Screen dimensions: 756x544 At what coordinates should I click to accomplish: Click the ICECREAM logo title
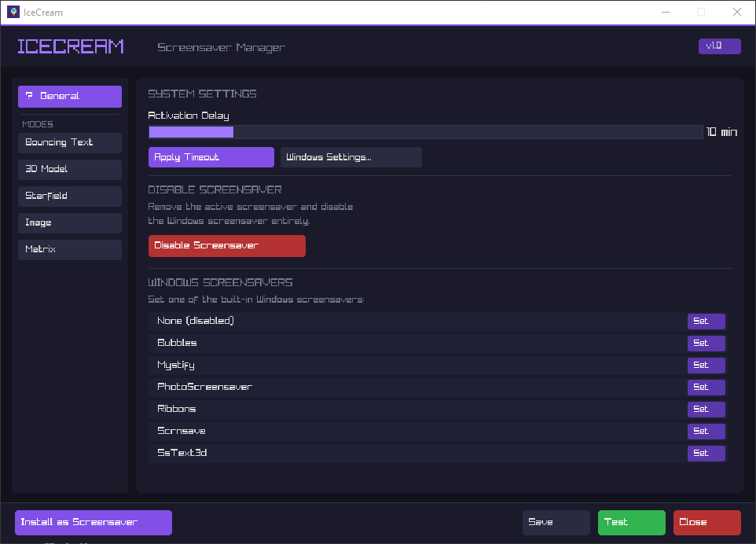point(71,47)
